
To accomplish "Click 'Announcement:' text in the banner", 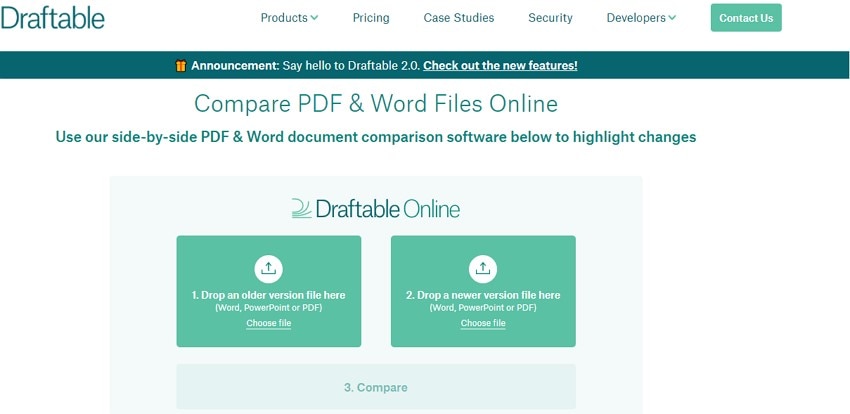I will (235, 66).
